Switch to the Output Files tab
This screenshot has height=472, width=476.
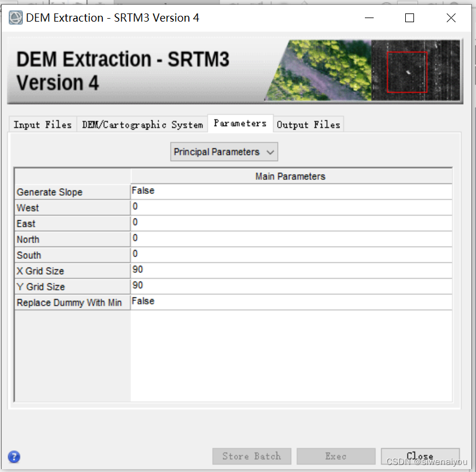tap(308, 124)
